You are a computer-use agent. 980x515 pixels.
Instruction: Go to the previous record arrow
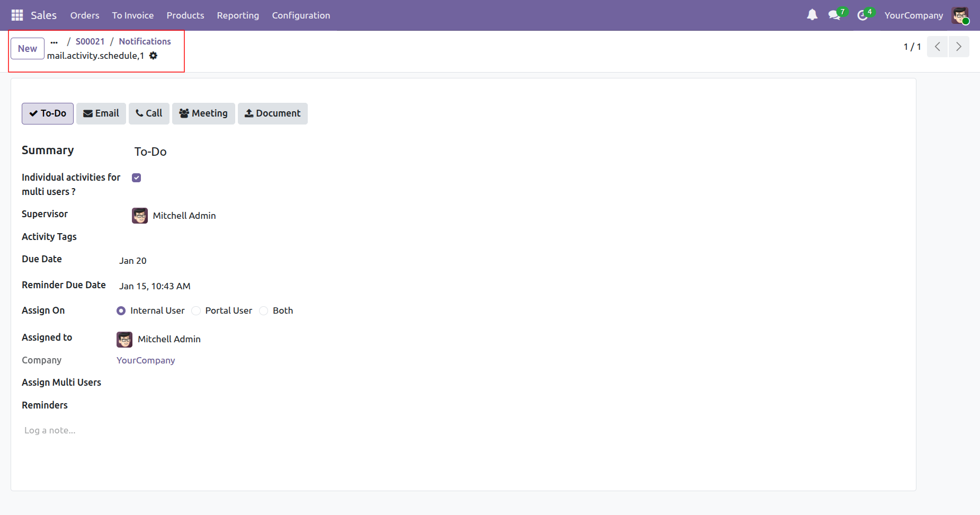pyautogui.click(x=937, y=47)
